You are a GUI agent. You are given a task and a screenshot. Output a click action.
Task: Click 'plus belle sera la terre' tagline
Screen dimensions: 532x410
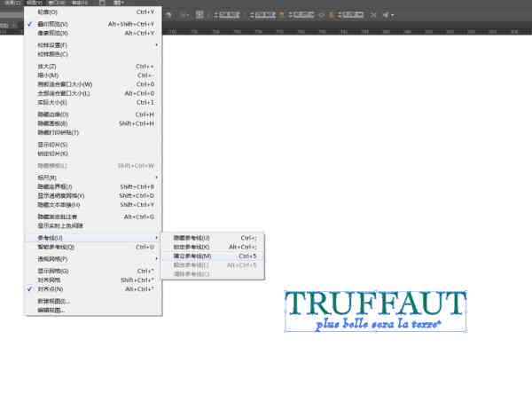(x=379, y=324)
